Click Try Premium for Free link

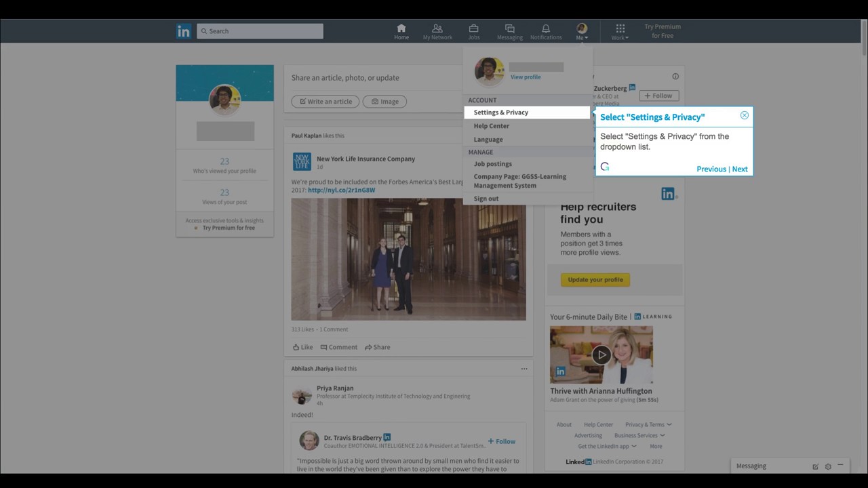(x=663, y=31)
